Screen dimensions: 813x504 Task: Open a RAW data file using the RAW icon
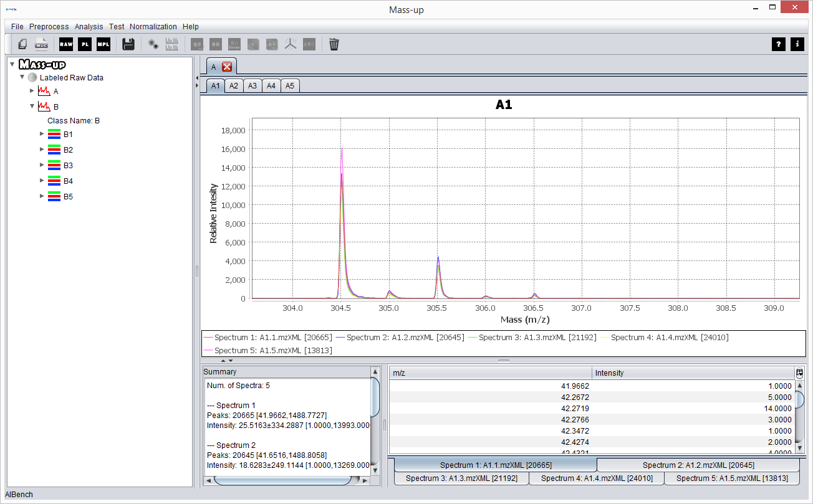click(x=66, y=44)
